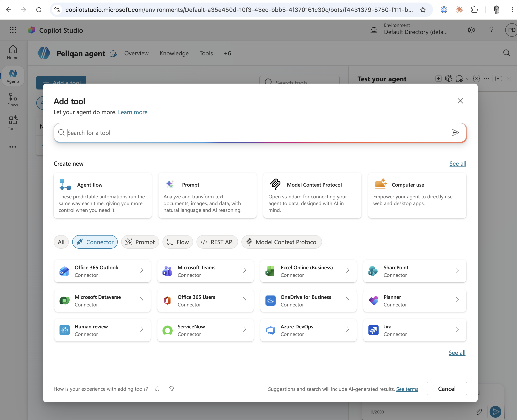Click the Learn more link
The height and width of the screenshot is (420, 517).
[133, 112]
